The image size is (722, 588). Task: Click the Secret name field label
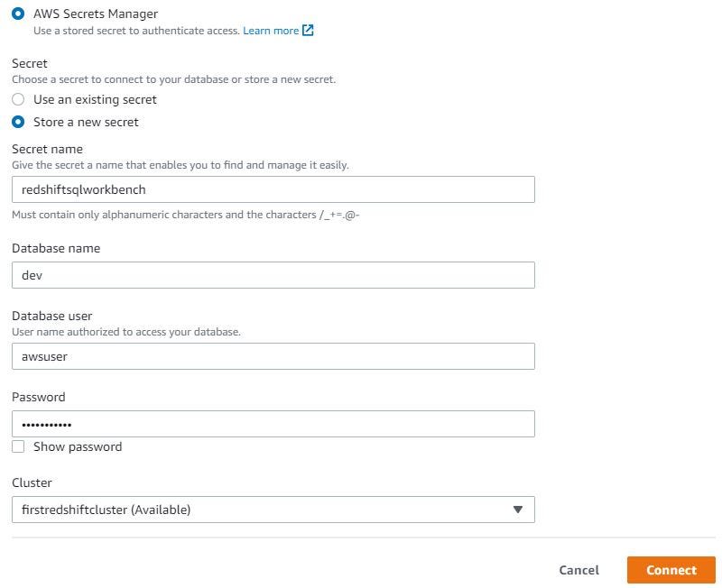coord(48,149)
